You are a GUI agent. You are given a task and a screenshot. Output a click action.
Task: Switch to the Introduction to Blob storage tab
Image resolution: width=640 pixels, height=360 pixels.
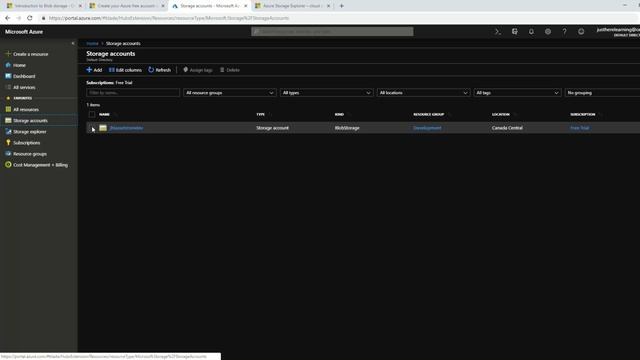[x=43, y=6]
